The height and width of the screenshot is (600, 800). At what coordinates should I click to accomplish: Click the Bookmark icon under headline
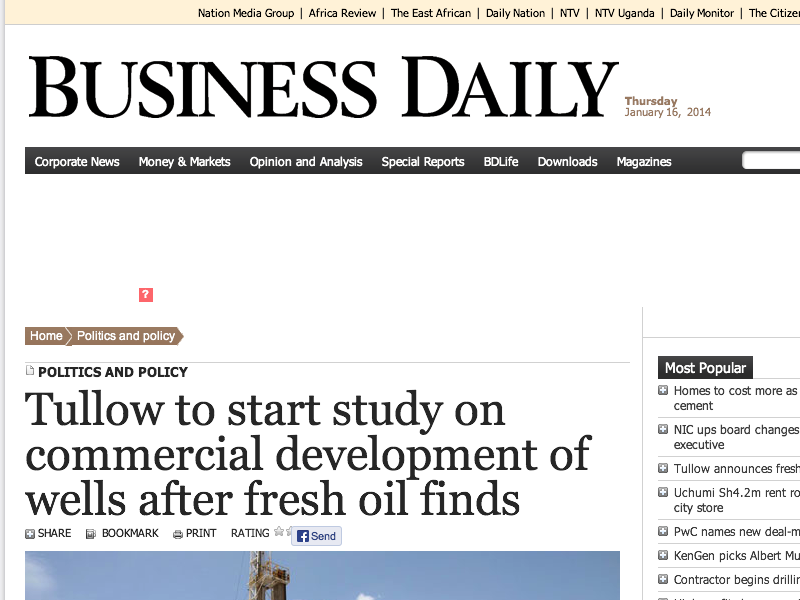tap(91, 534)
